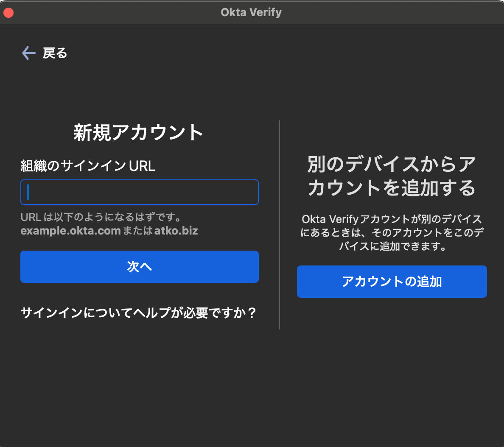Click the 別のデバイスからアカウントを追加する heading

(392, 176)
